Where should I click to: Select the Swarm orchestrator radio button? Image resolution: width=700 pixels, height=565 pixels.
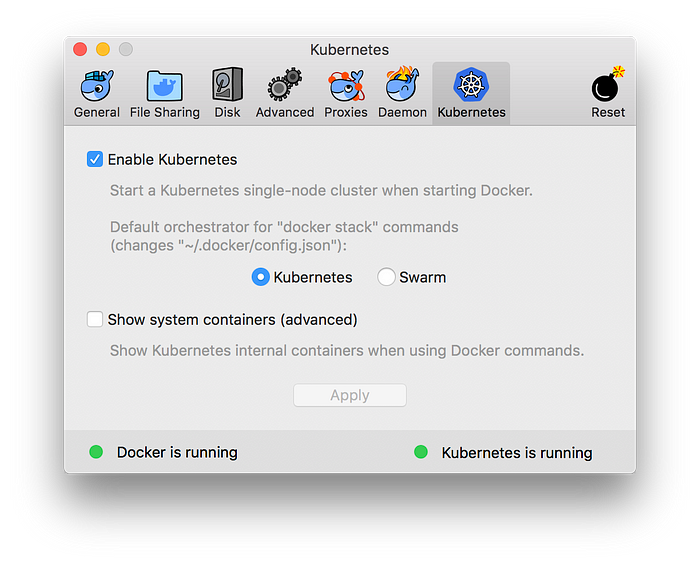tap(386, 277)
